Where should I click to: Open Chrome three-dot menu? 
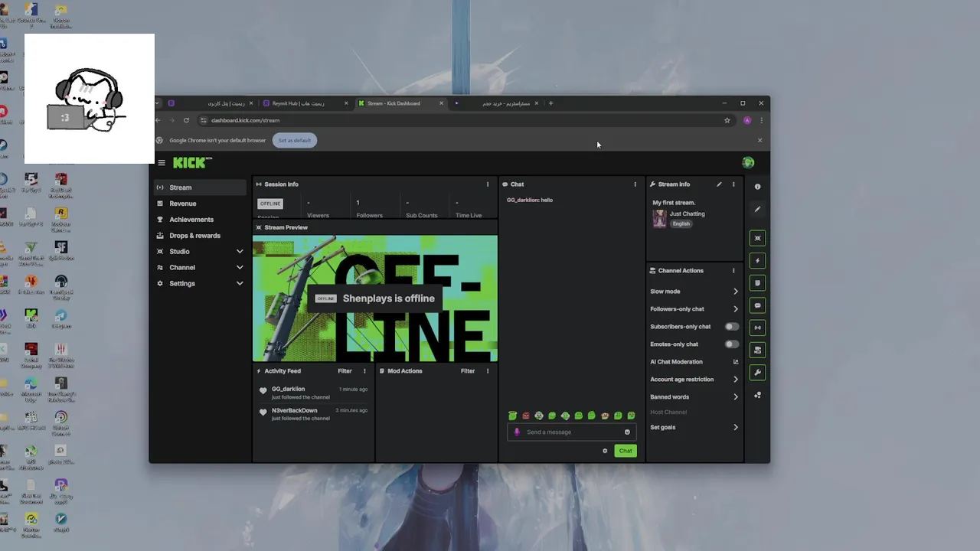pos(761,120)
